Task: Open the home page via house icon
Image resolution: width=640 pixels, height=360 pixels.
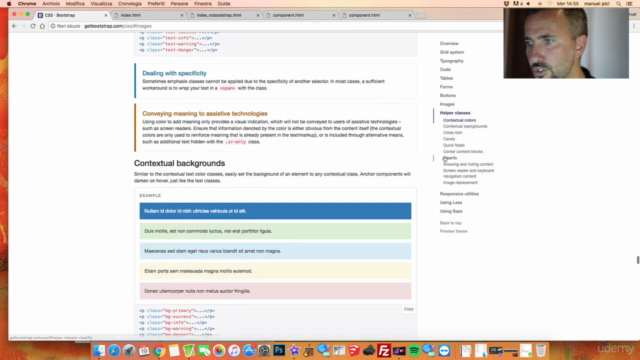Action: coord(42,26)
